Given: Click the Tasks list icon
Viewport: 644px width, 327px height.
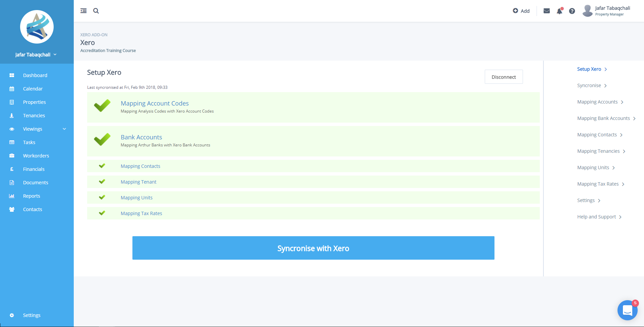Looking at the screenshot, I should coord(12,142).
